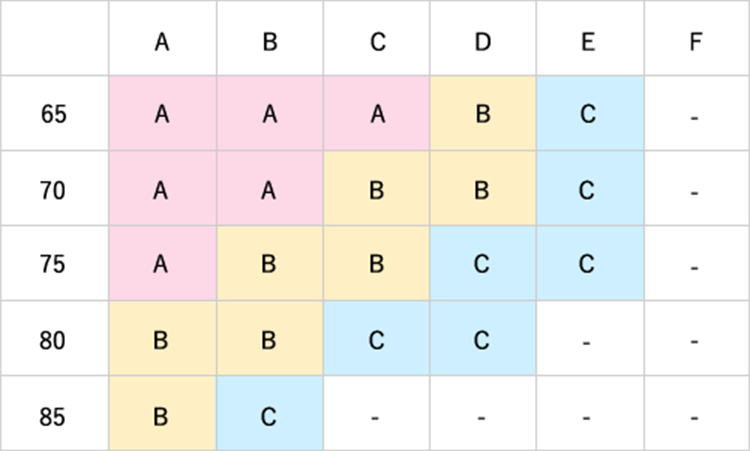The height and width of the screenshot is (451, 750).
Task: Select the blue C cell in row 65
Action: tap(589, 114)
